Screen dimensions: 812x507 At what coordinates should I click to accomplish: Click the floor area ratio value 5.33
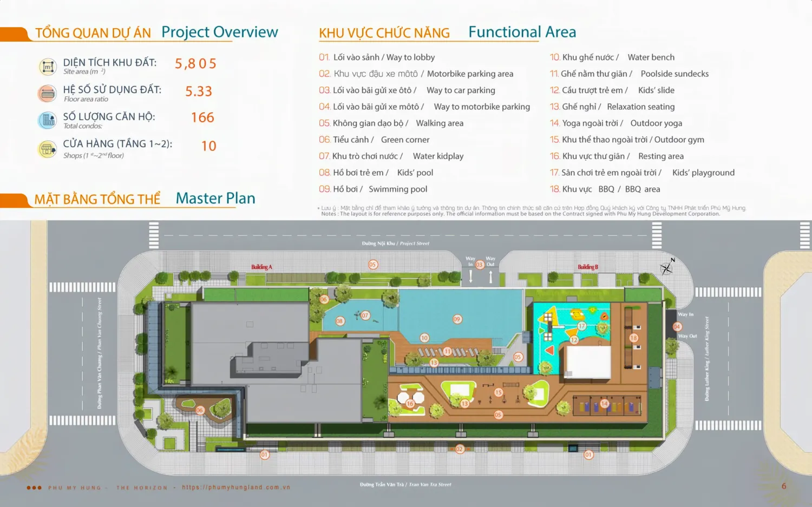point(199,91)
